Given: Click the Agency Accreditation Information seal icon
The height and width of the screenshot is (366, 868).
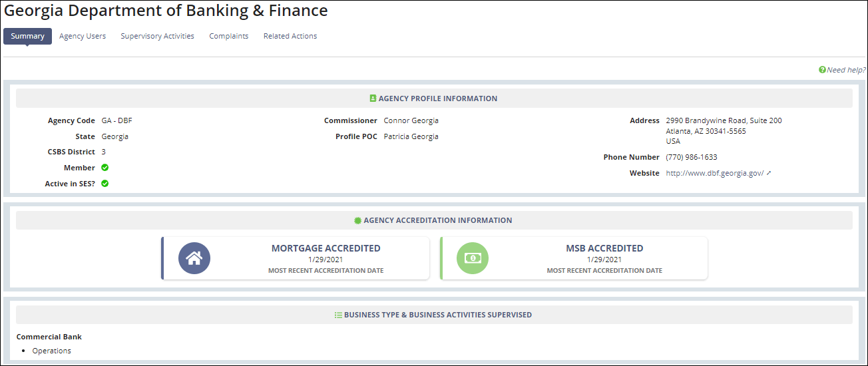Looking at the screenshot, I should pos(357,220).
